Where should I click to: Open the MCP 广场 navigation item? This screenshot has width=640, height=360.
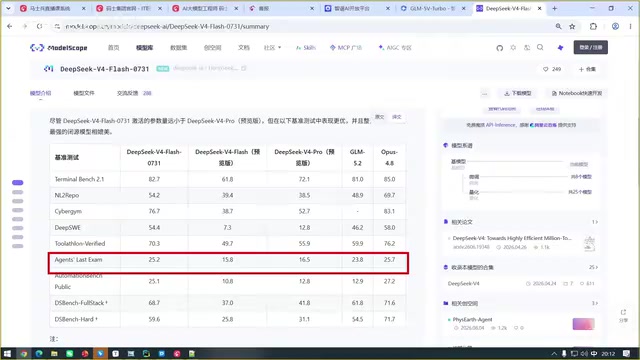coord(346,48)
